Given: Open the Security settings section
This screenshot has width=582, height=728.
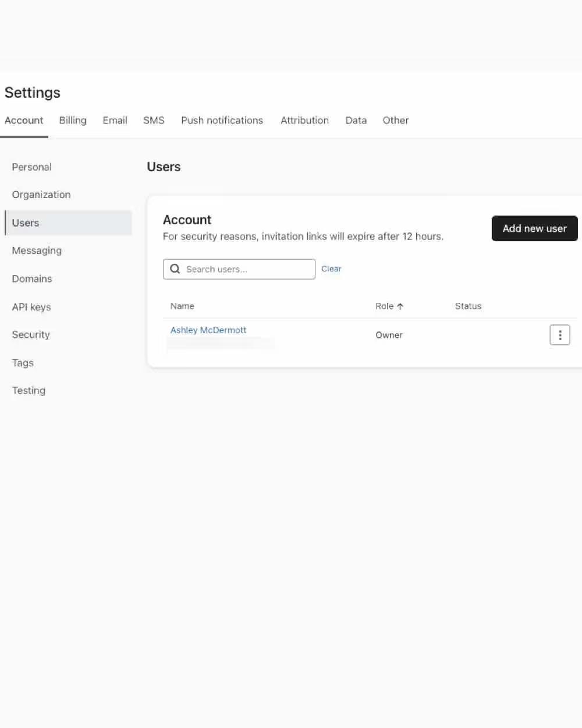Looking at the screenshot, I should pos(31,334).
